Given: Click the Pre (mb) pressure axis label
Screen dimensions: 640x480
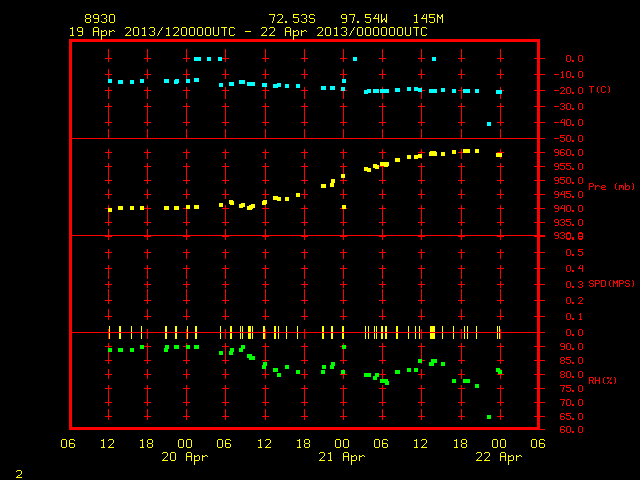Looking at the screenshot, I should point(611,187).
